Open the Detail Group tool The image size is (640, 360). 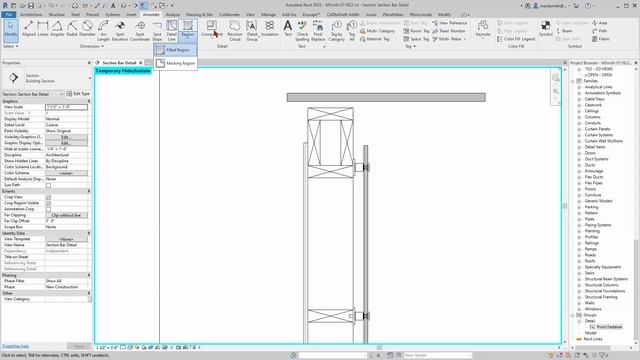pyautogui.click(x=252, y=31)
